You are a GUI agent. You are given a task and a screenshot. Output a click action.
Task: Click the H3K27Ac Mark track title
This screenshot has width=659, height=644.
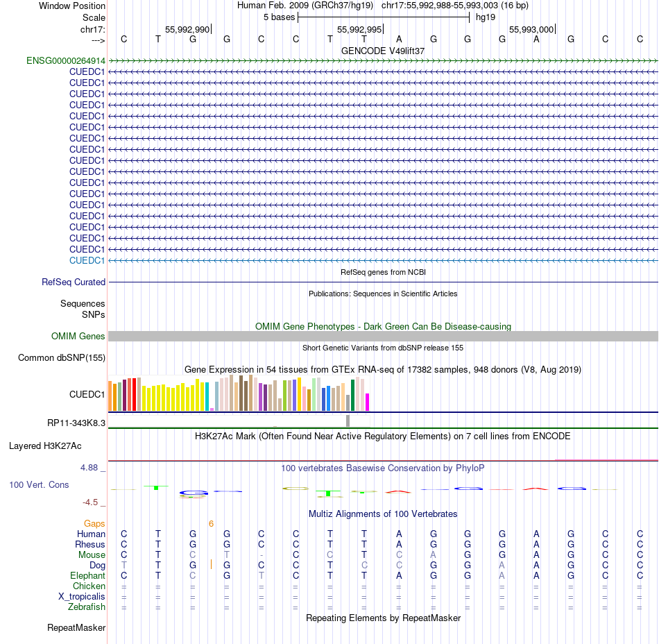pyautogui.click(x=383, y=437)
